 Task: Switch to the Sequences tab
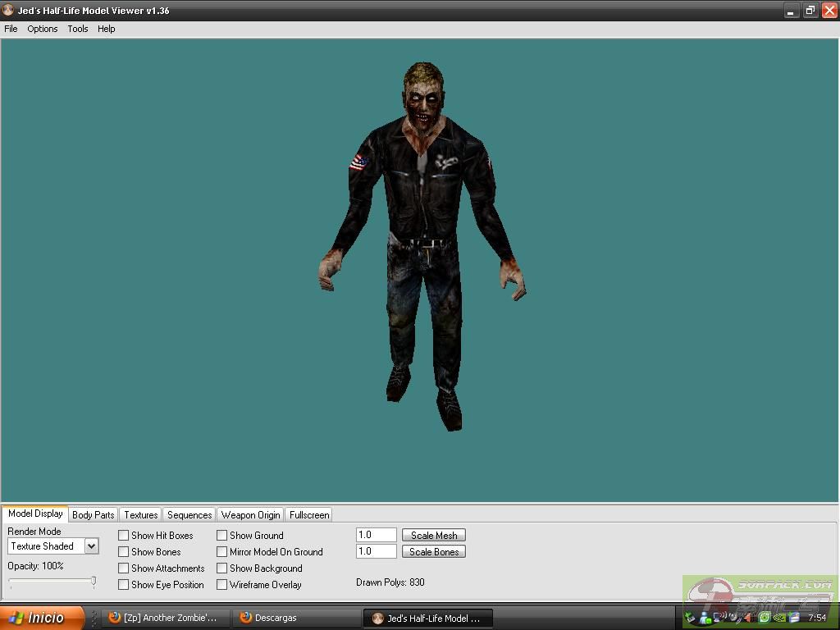click(189, 515)
